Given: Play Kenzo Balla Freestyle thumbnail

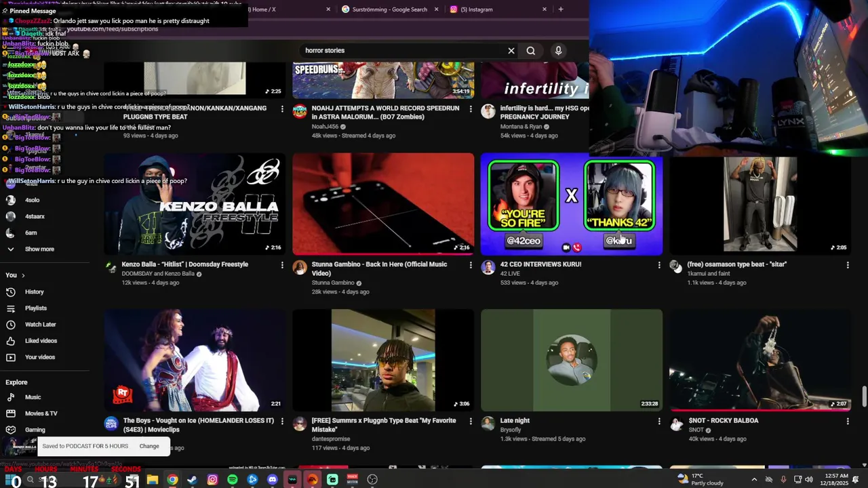Looking at the screenshot, I should (195, 204).
